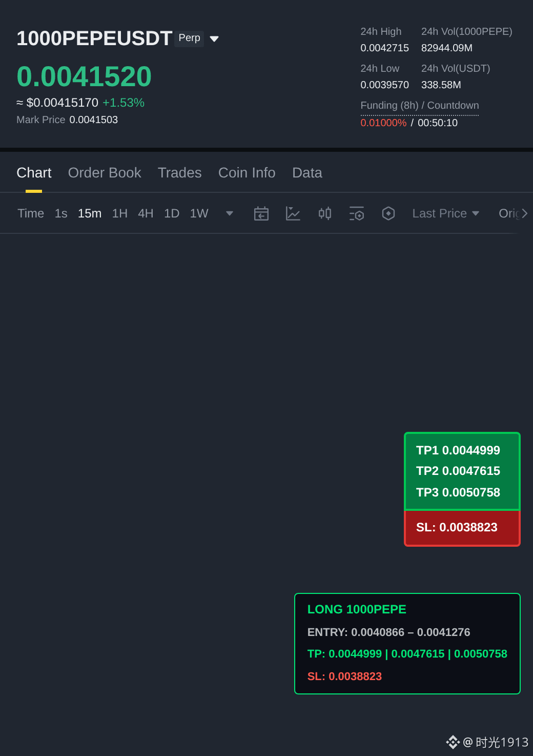Click the 24h Vol(1000PEPE) value 82944.09M
533x756 pixels.
pos(447,48)
